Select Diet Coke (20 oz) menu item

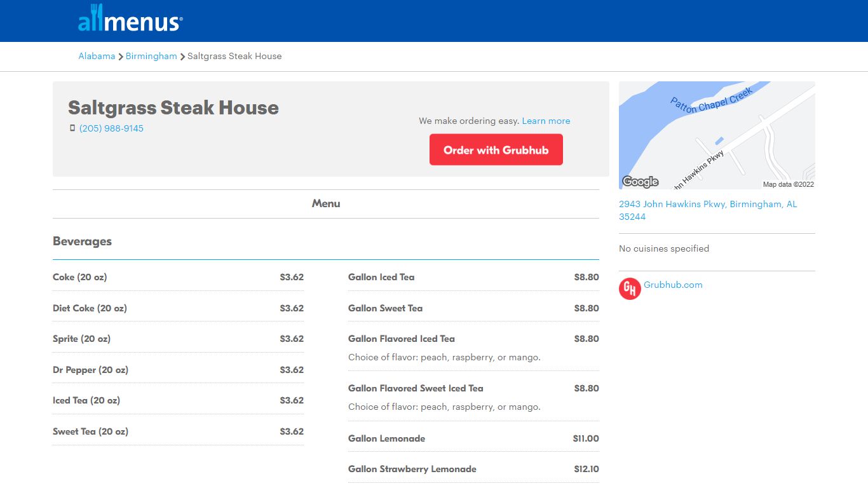[90, 308]
